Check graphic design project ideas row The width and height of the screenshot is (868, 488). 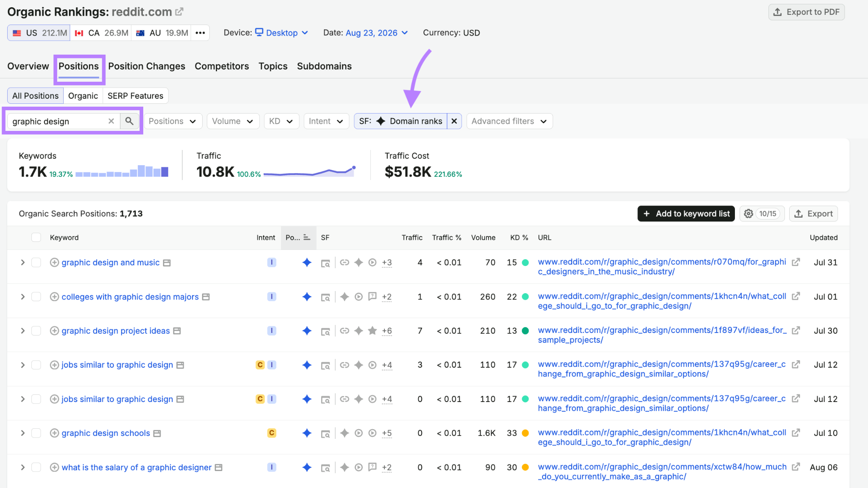coord(36,331)
